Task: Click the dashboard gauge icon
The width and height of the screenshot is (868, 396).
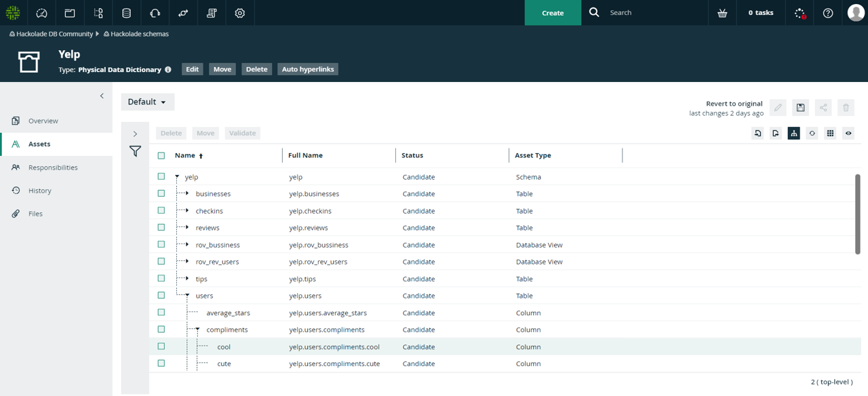Action: pyautogui.click(x=42, y=12)
